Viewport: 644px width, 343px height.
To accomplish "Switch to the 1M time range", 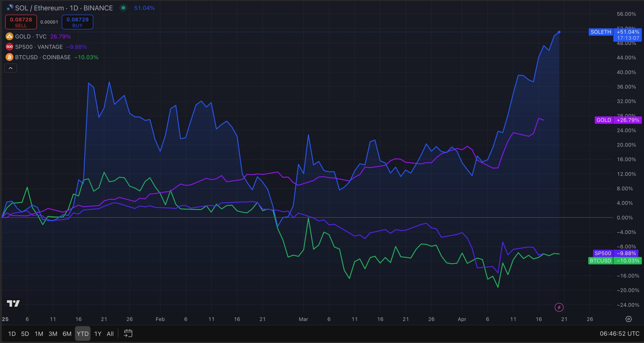I will pos(39,334).
